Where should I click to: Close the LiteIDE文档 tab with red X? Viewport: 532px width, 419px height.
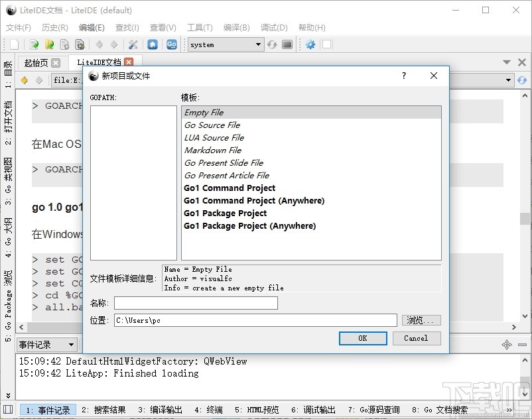click(129, 62)
